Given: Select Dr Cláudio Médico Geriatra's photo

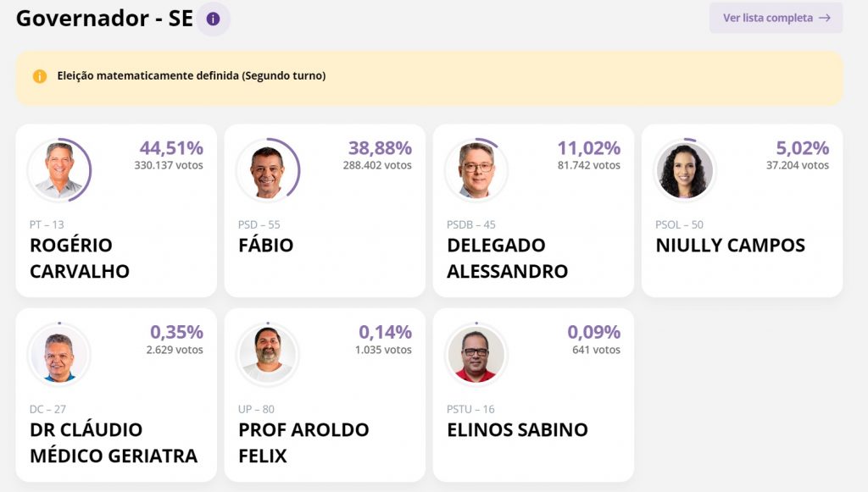Looking at the screenshot, I should tap(59, 355).
